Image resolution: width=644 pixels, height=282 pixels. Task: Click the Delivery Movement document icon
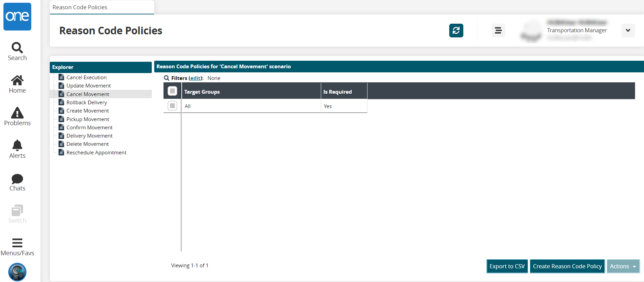point(61,136)
